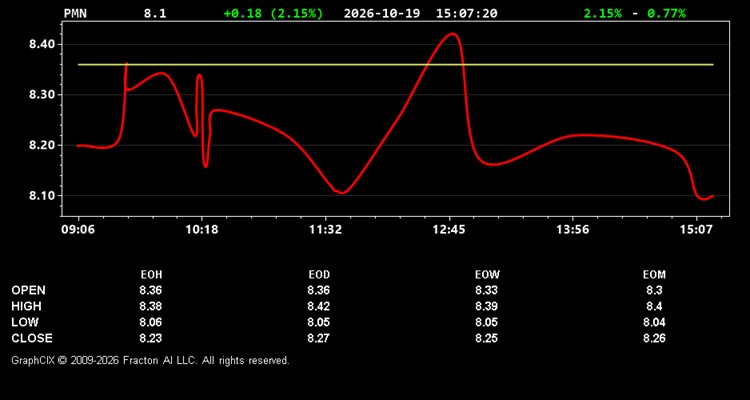
Task: Click the 11:32 time axis label
Action: (x=326, y=230)
